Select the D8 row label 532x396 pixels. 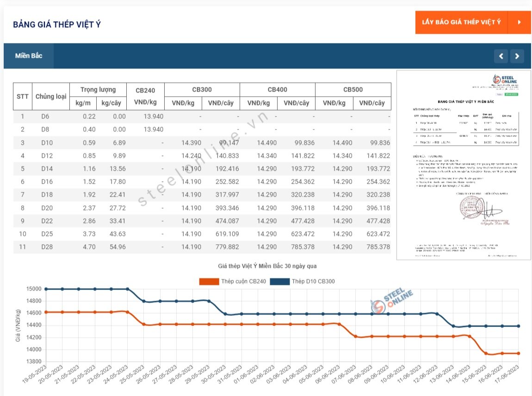(x=45, y=129)
